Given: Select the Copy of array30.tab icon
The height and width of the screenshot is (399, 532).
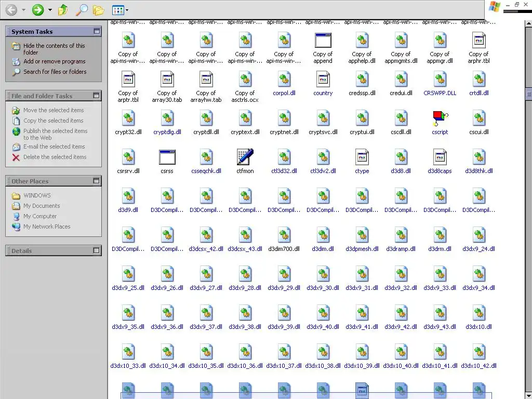Looking at the screenshot, I should (167, 79).
